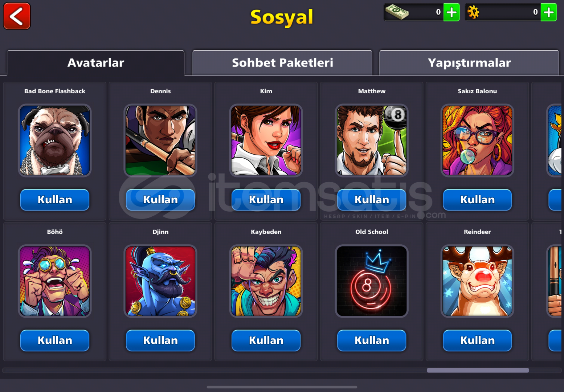Image resolution: width=564 pixels, height=392 pixels.
Task: Select the Sakız Balonu avatar
Action: [x=477, y=140]
